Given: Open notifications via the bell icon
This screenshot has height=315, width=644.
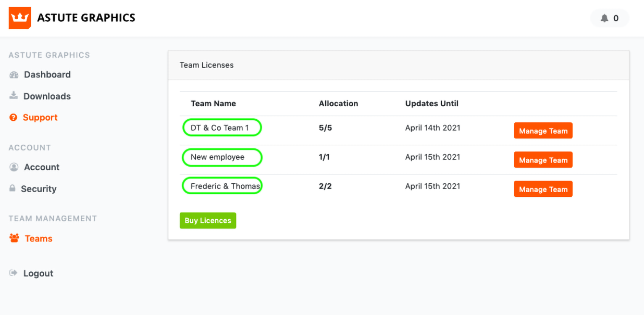Looking at the screenshot, I should click(604, 18).
